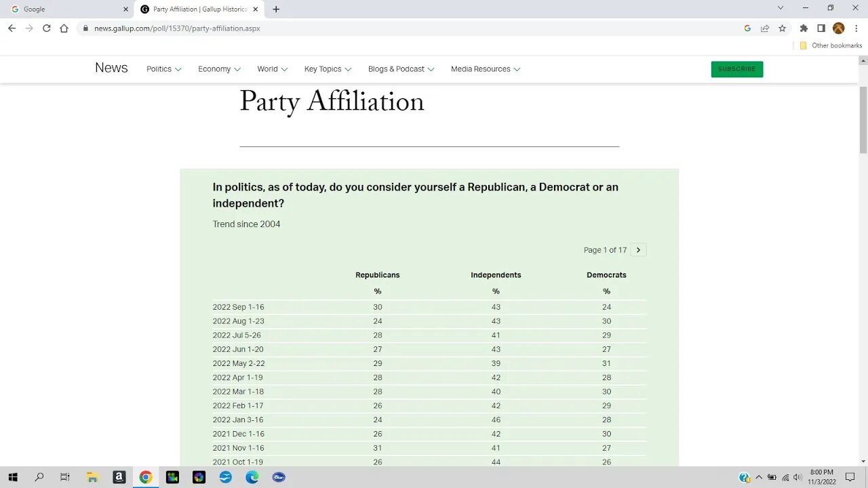868x488 pixels.
Task: Check the battery status icon
Action: coord(772,477)
